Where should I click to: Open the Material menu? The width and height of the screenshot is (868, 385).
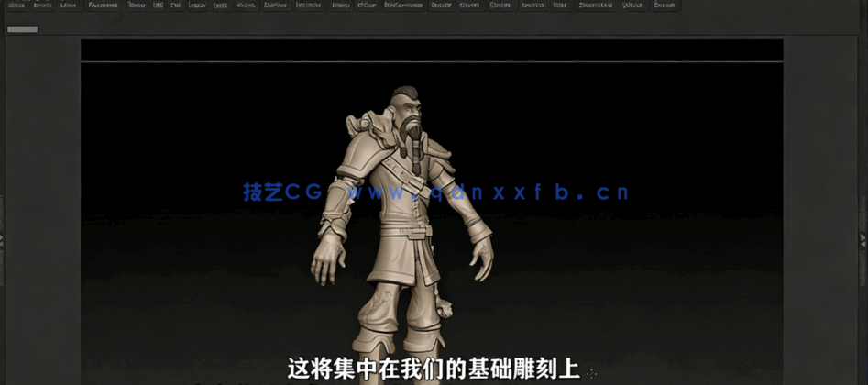coord(310,5)
